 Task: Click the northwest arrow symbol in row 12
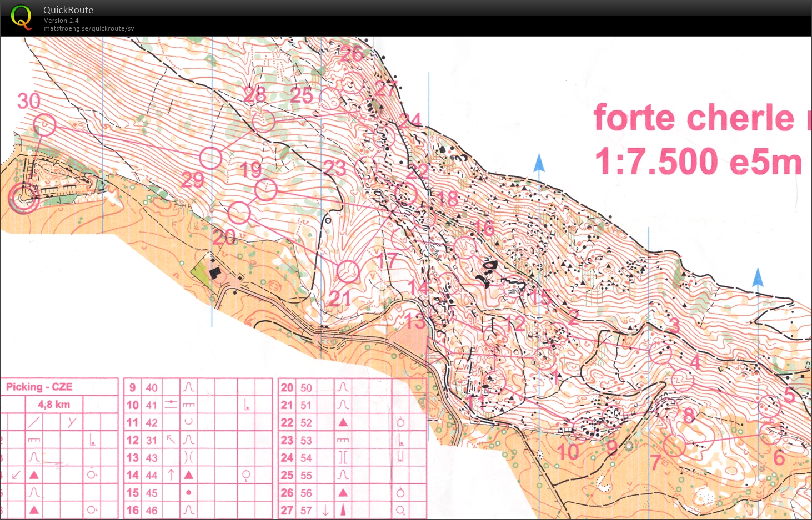tap(171, 440)
